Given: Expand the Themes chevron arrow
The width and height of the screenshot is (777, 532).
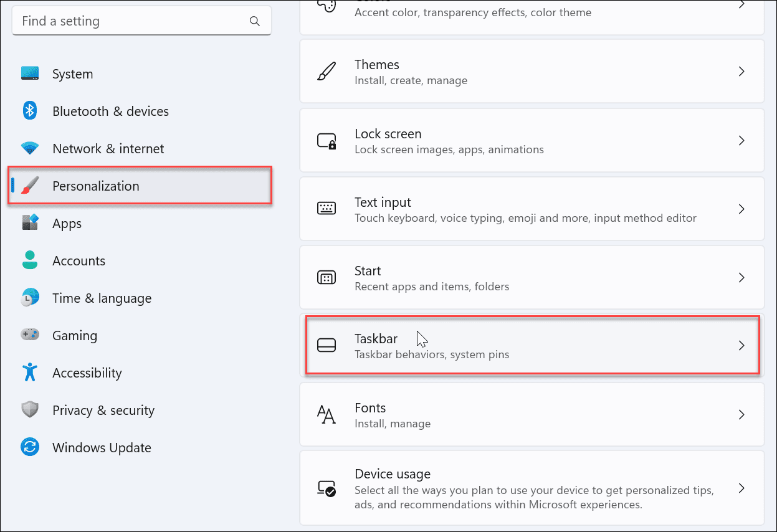Looking at the screenshot, I should 741,72.
